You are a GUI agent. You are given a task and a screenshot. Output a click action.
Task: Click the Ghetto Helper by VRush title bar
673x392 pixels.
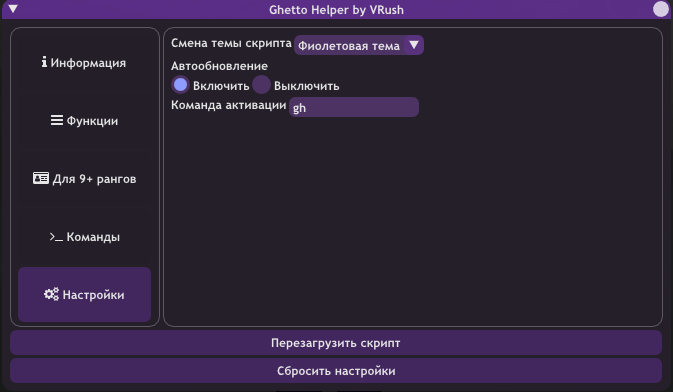336,9
